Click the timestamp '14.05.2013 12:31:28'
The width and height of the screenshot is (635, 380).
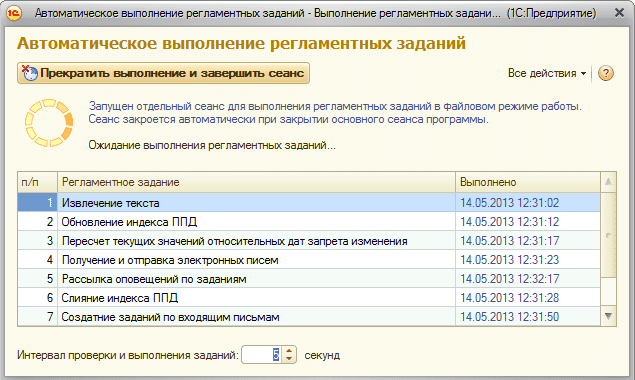pos(509,298)
